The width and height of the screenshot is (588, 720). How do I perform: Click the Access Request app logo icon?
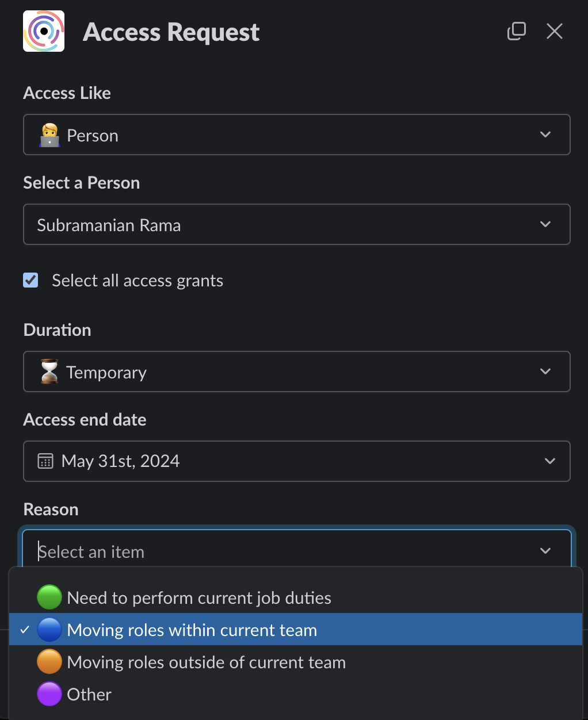point(44,31)
